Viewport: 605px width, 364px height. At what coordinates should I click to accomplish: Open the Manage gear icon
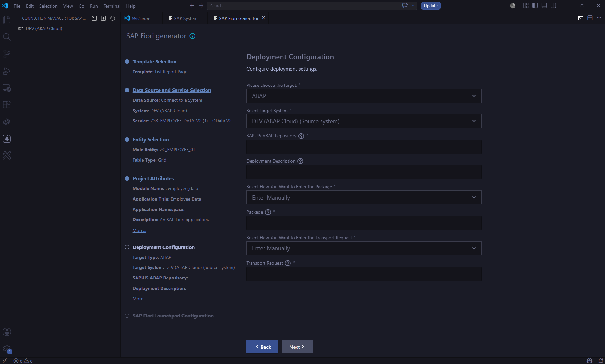(7, 349)
